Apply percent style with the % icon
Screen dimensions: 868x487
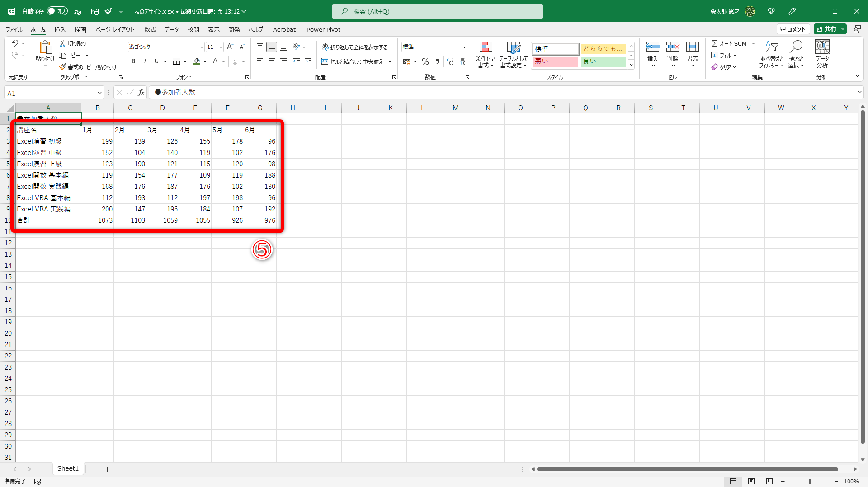coord(425,61)
